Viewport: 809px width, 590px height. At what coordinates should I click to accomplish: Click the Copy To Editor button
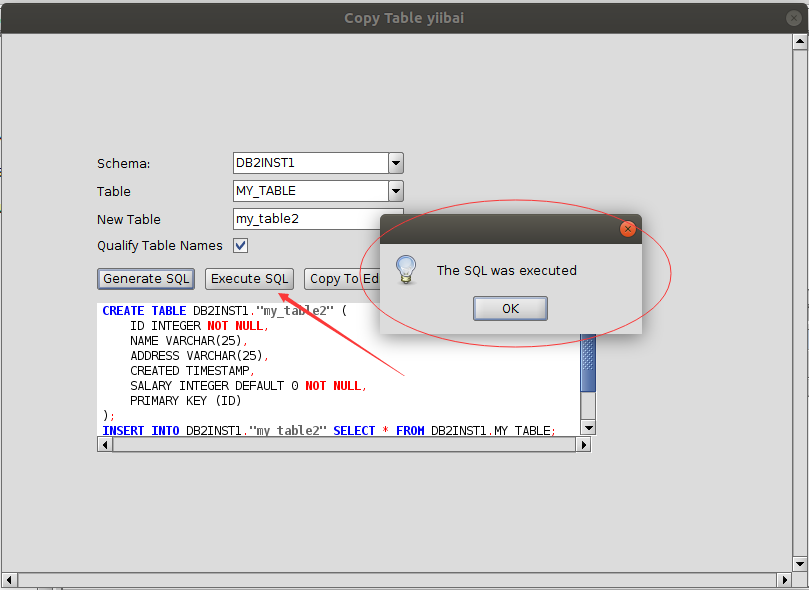coord(341,279)
